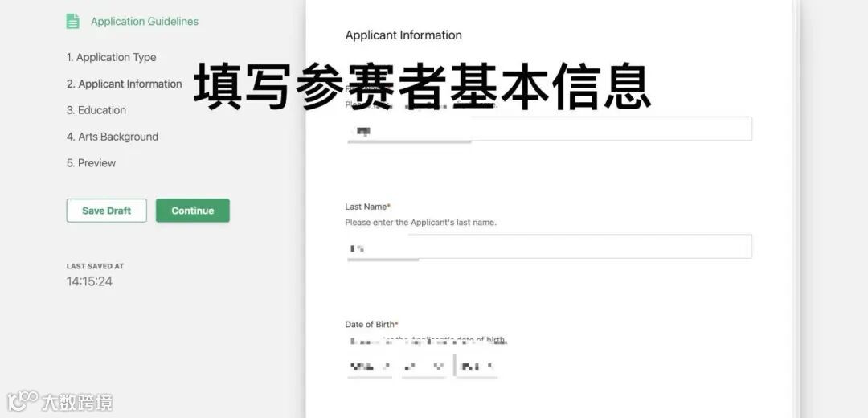Open the Application Guidelines link
The width and height of the screenshot is (868, 418).
[x=145, y=22]
